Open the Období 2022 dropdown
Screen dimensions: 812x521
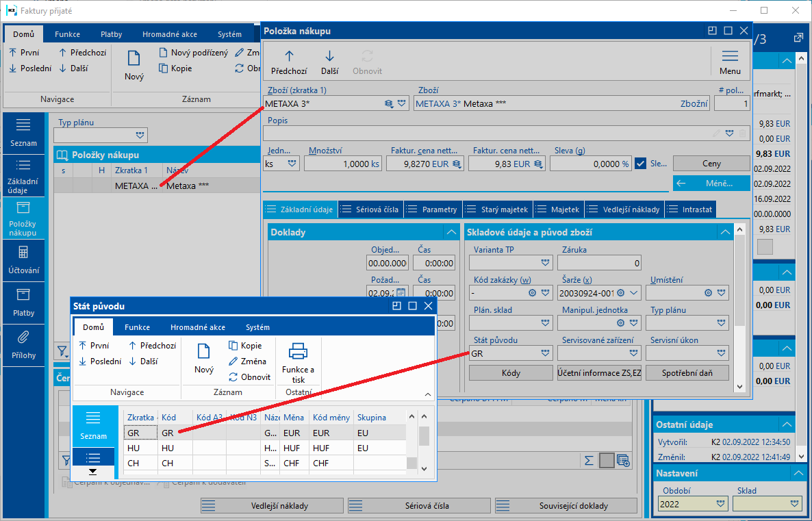click(720, 503)
